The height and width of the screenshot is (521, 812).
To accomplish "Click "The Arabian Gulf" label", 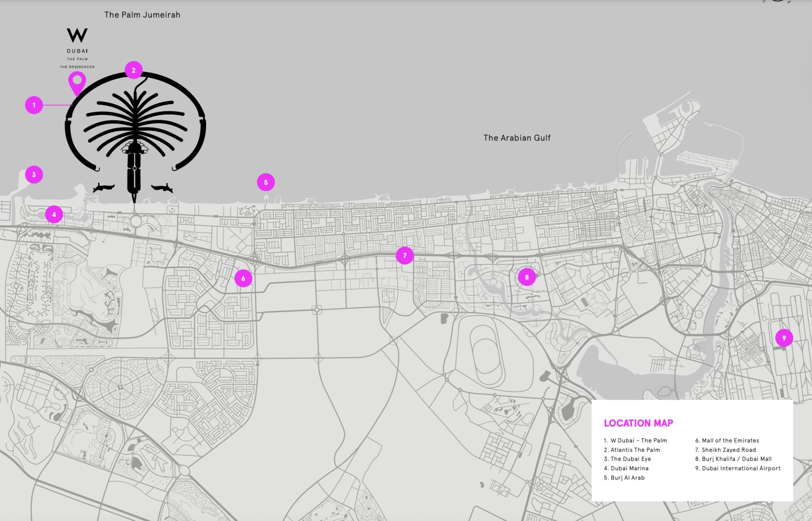I will [x=517, y=138].
